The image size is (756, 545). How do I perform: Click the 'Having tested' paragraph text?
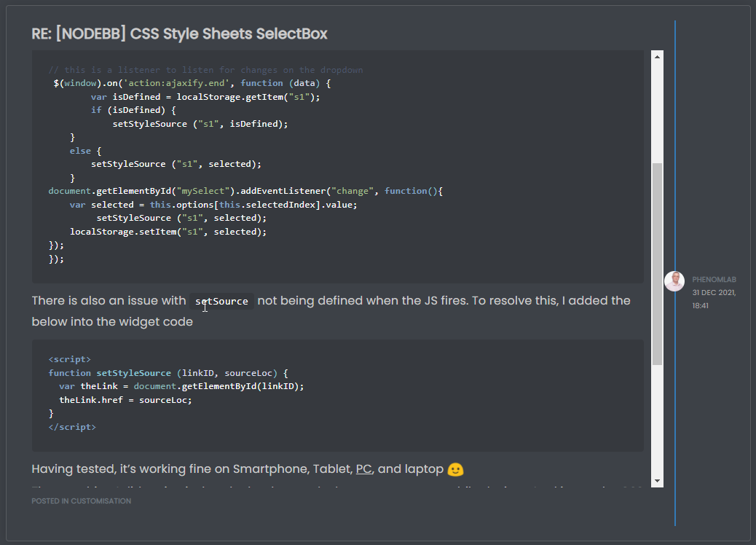[x=146, y=469]
